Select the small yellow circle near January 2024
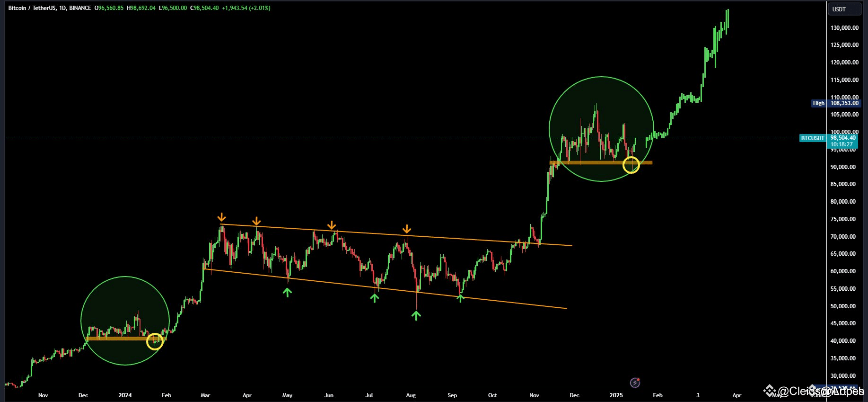The height and width of the screenshot is (402, 868). (155, 341)
